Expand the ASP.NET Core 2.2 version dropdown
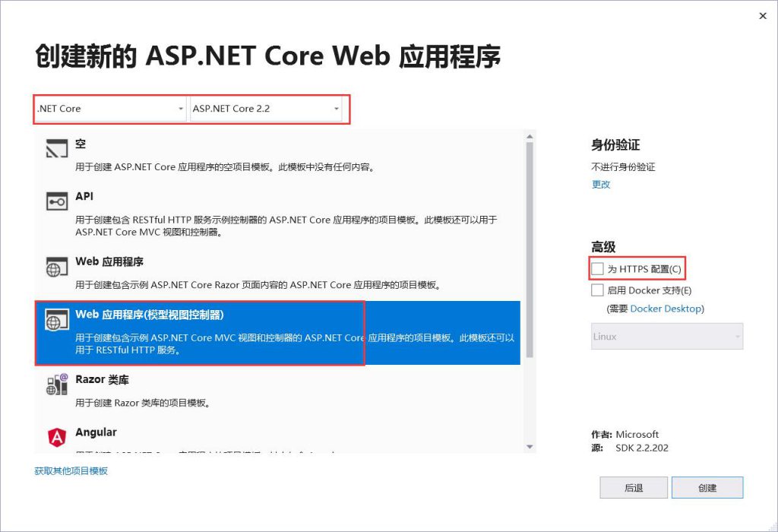 [266, 109]
